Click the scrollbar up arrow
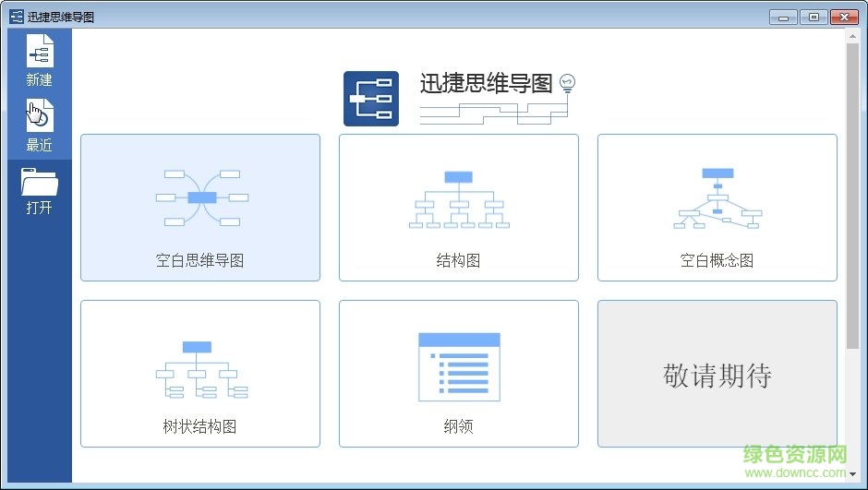 click(x=852, y=37)
